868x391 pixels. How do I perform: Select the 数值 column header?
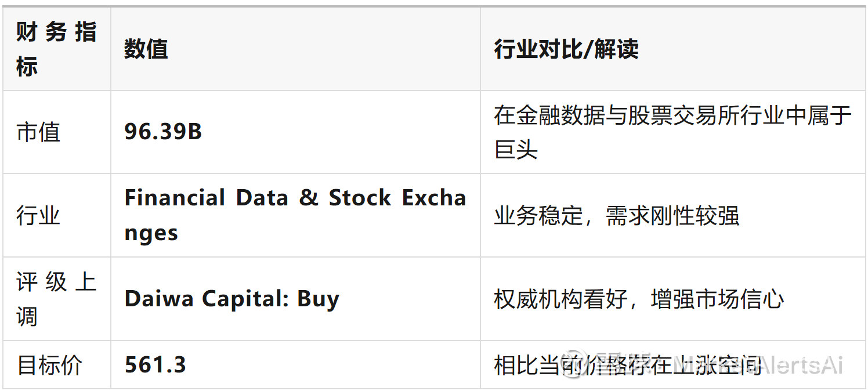click(x=146, y=49)
